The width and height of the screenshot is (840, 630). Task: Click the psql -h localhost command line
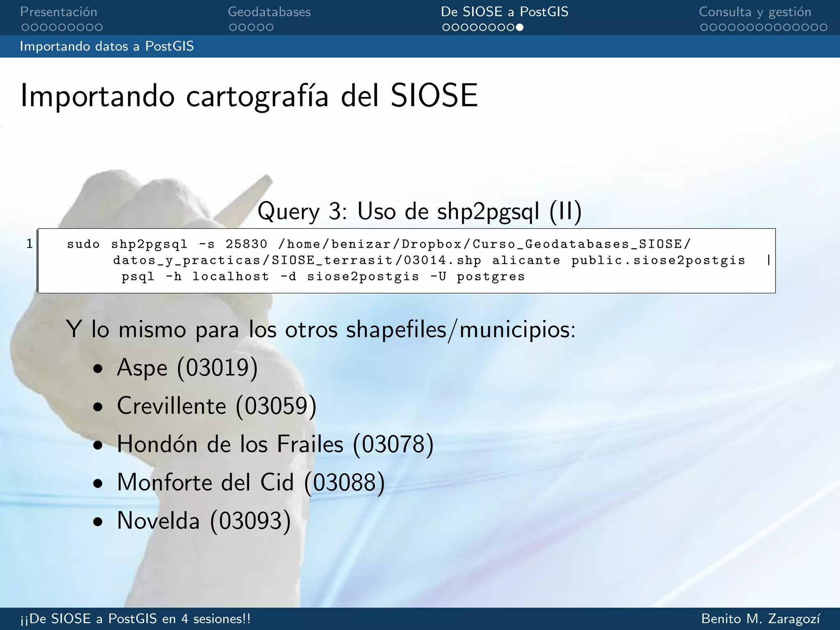click(323, 277)
